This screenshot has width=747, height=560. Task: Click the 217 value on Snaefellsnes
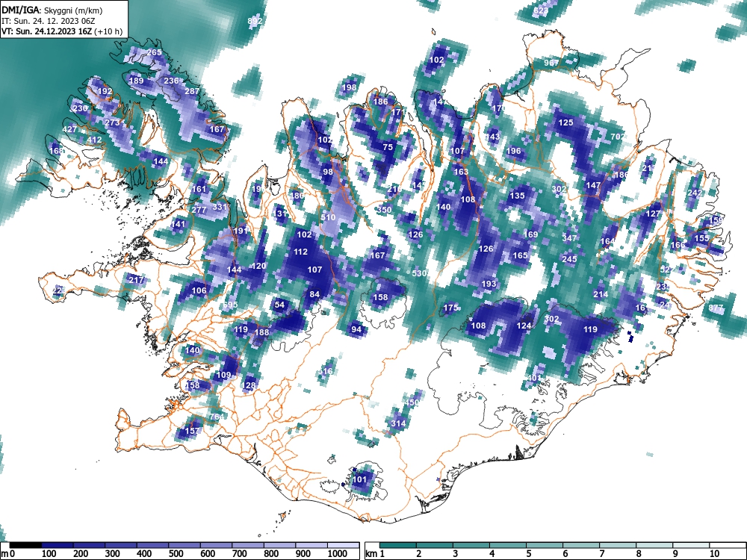[136, 280]
